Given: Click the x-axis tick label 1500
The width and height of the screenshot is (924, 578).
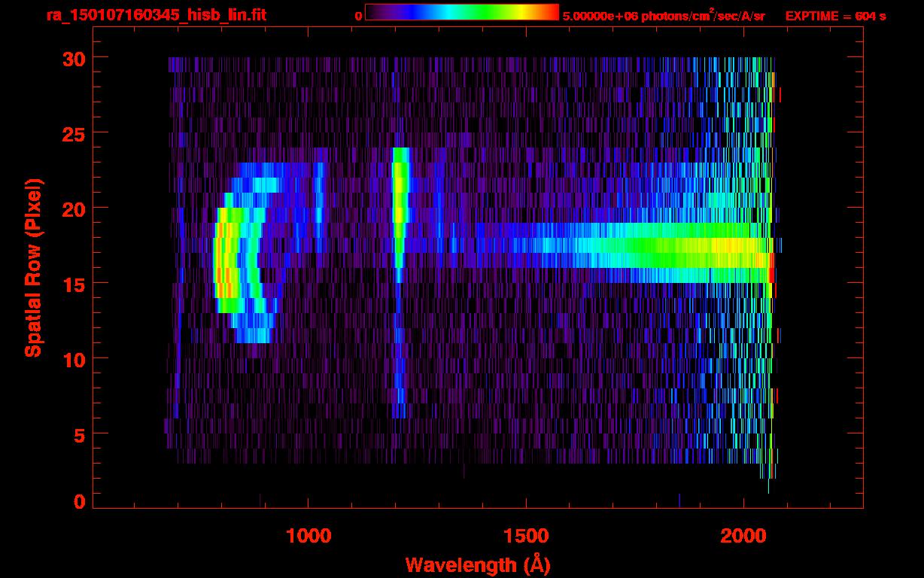Looking at the screenshot, I should (526, 536).
